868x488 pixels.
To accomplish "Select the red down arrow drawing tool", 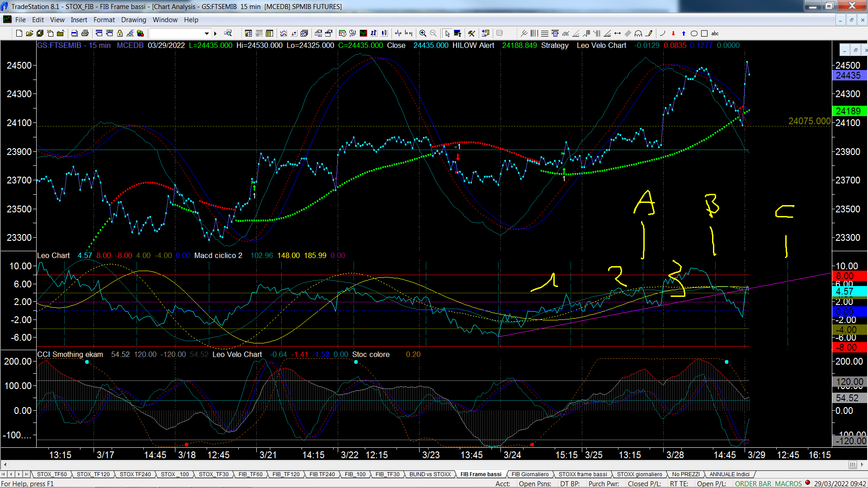I will pyautogui.click(x=673, y=33).
